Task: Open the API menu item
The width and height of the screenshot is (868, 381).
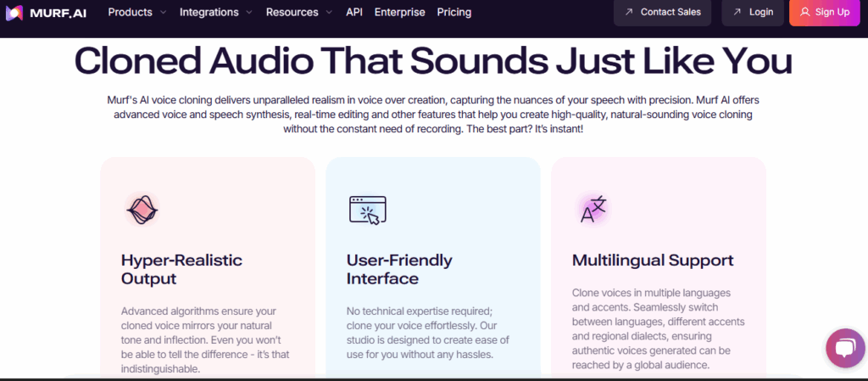Action: pos(354,13)
